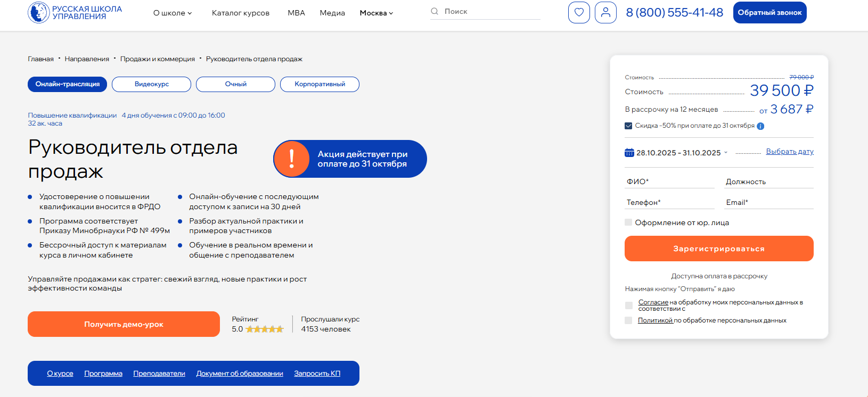Image resolution: width=868 pixels, height=397 pixels.
Task: Open favorites via the heart icon
Action: pos(579,13)
